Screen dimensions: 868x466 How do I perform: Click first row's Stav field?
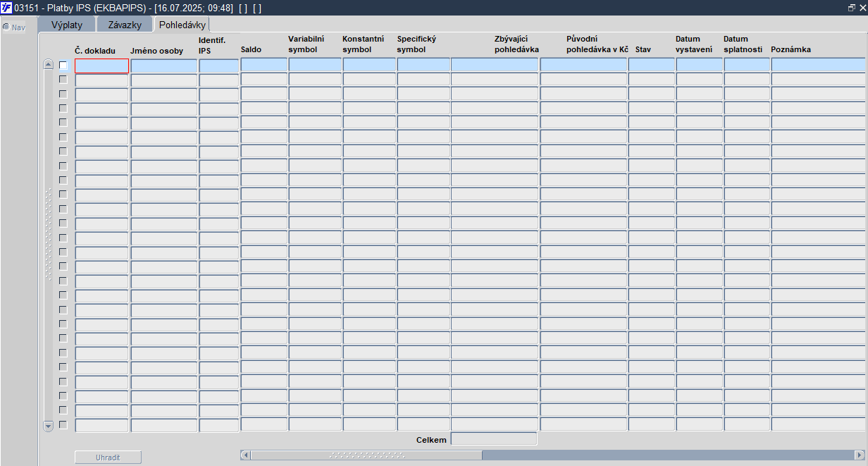pyautogui.click(x=652, y=64)
